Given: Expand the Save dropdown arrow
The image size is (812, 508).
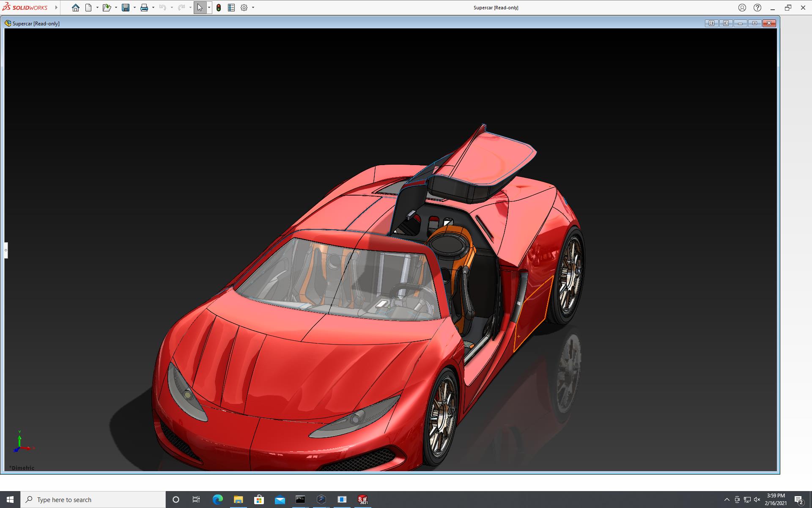Looking at the screenshot, I should (x=134, y=8).
